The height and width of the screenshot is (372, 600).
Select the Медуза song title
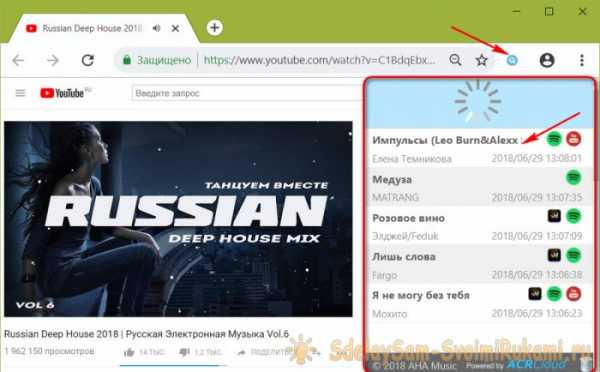tap(392, 179)
